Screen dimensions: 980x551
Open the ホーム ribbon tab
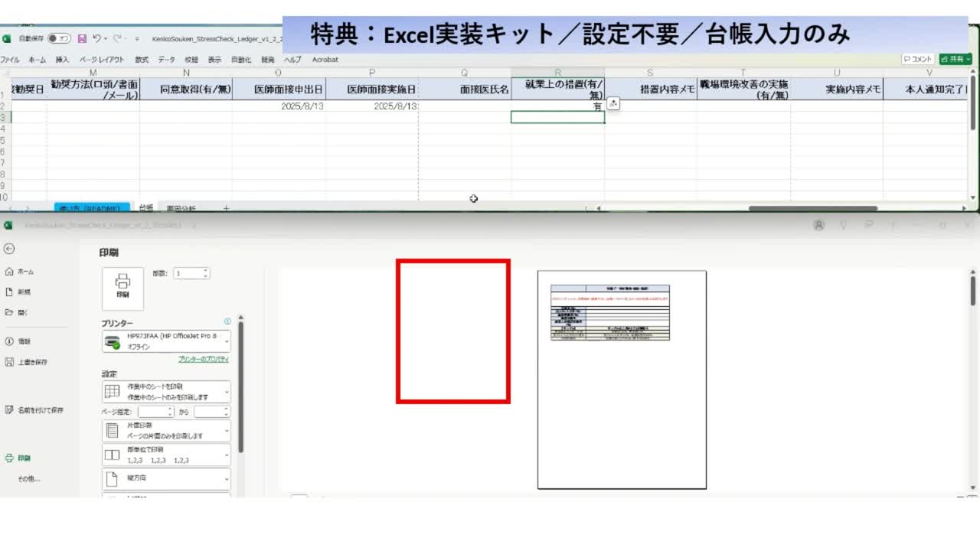tap(37, 60)
